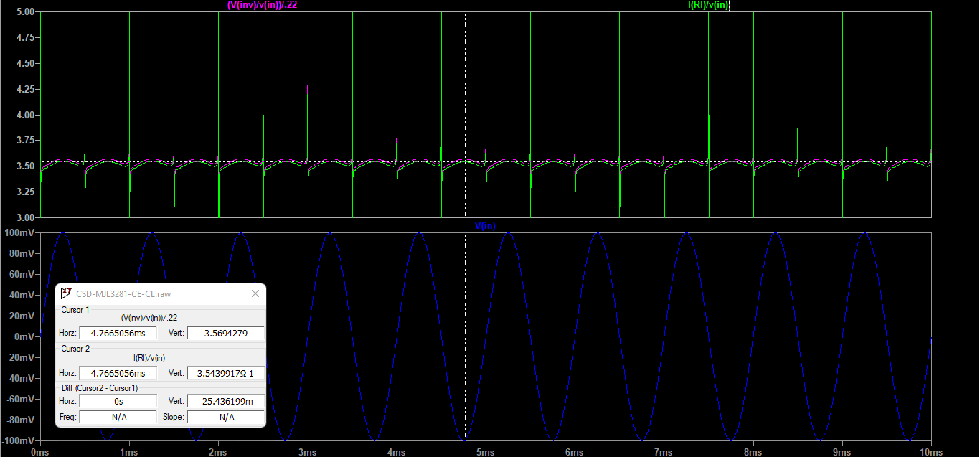Click the Cursor 1 Horz field
The width and height of the screenshot is (980, 457).
click(x=118, y=333)
